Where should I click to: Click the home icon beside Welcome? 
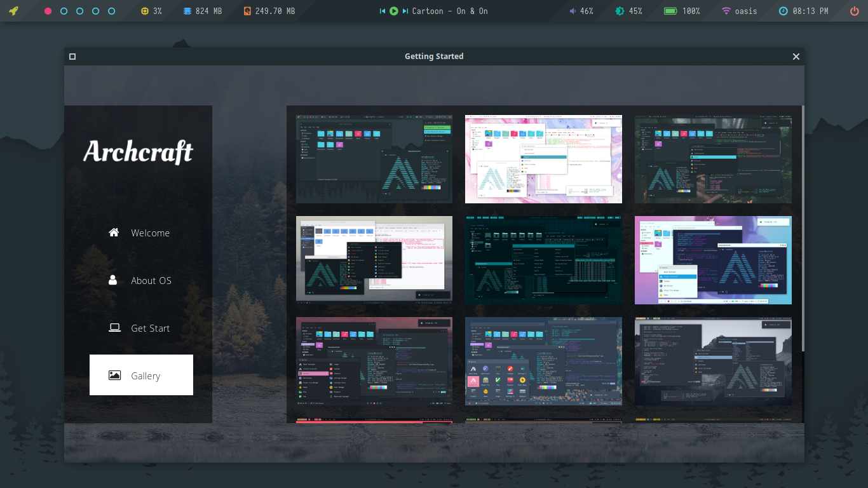(x=114, y=233)
